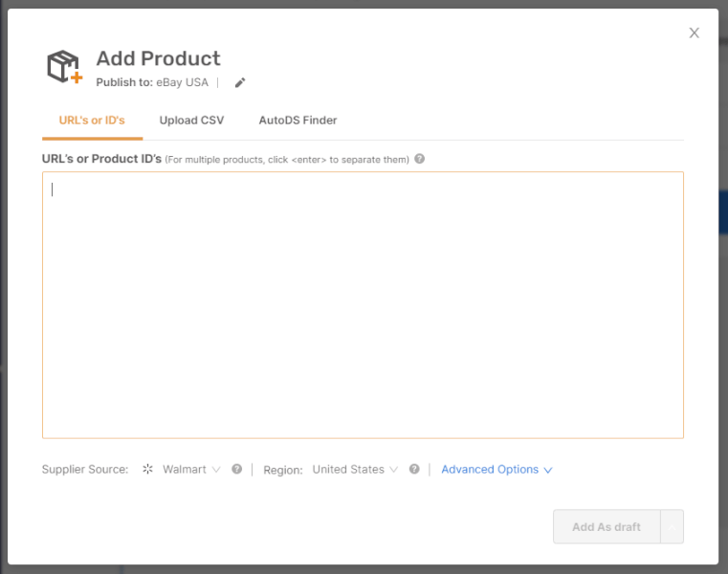Click the help icon next to URL's or Product ID's
728x574 pixels.
419,159
